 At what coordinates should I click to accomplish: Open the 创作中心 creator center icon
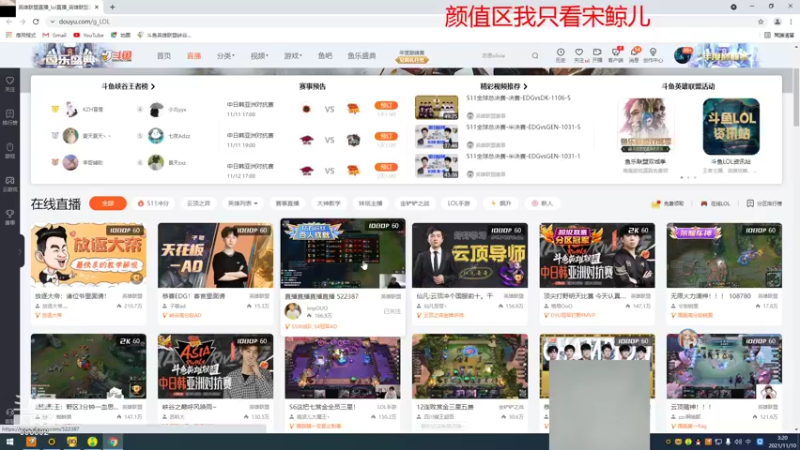[653, 55]
